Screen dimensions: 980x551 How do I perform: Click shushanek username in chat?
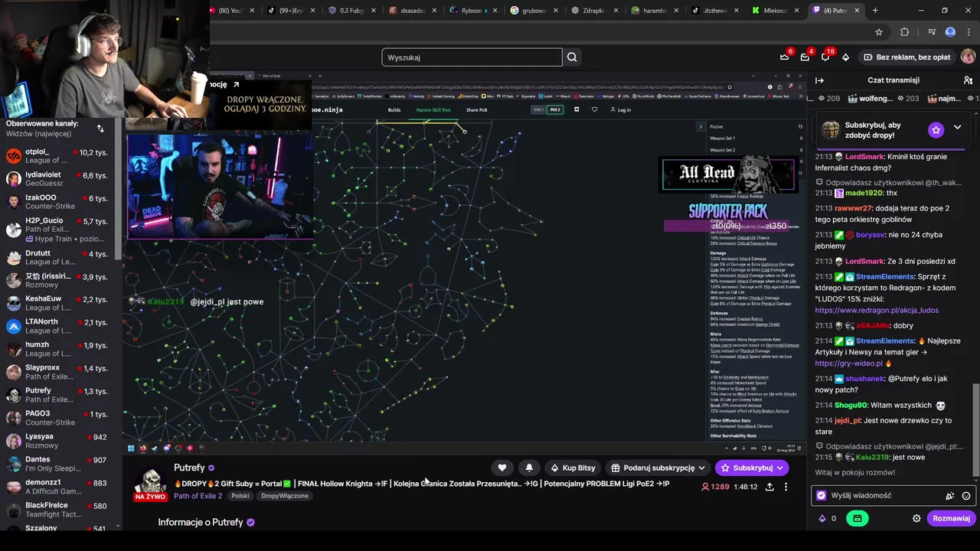(x=864, y=379)
